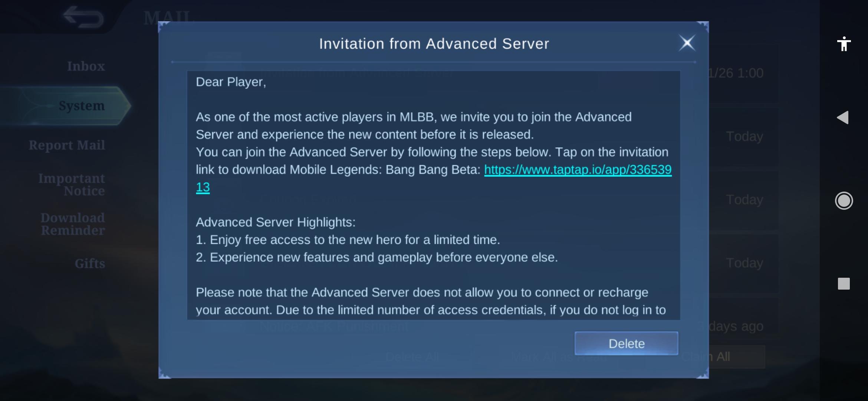
Task: Open the Report Mail tab
Action: pos(67,145)
